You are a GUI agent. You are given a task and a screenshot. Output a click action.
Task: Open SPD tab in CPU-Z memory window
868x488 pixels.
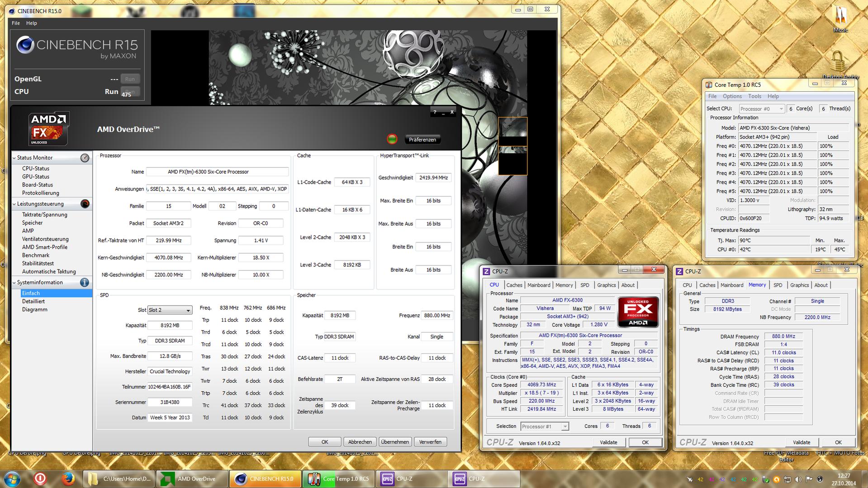tap(778, 285)
